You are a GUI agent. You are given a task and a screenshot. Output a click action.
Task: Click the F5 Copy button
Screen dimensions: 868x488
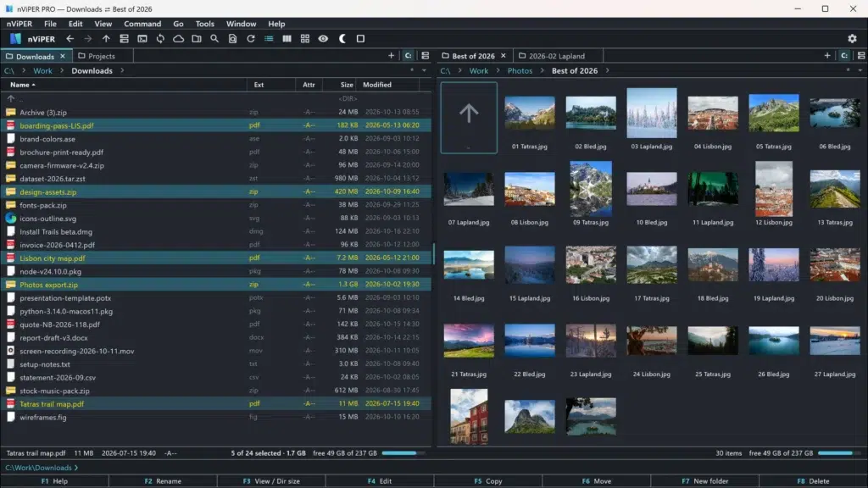coord(487,481)
